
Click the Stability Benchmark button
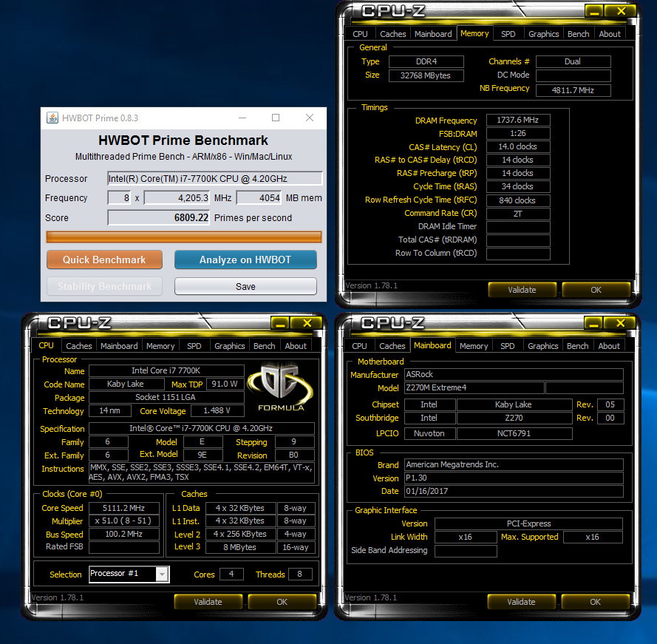104,286
